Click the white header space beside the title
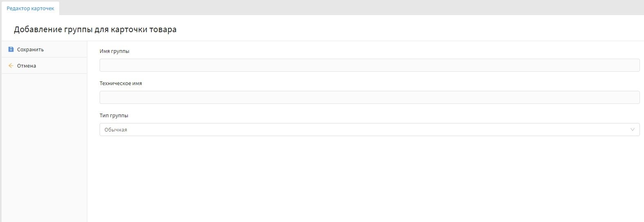The width and height of the screenshot is (644, 222). click(x=408, y=29)
